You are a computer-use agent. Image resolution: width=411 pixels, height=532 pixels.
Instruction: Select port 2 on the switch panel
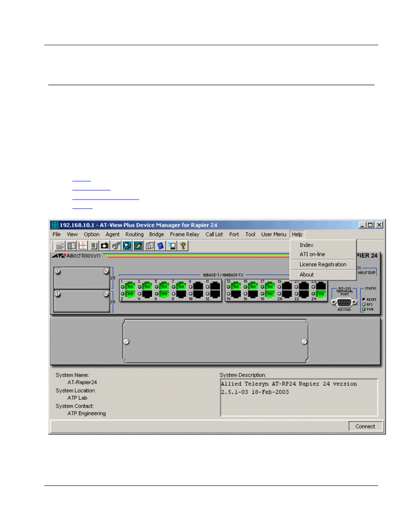pos(130,294)
